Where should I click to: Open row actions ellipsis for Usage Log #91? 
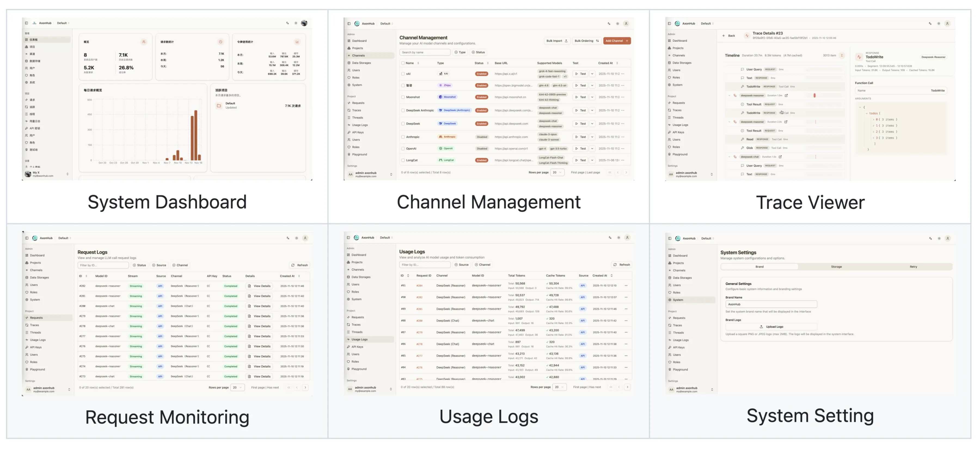(626, 286)
